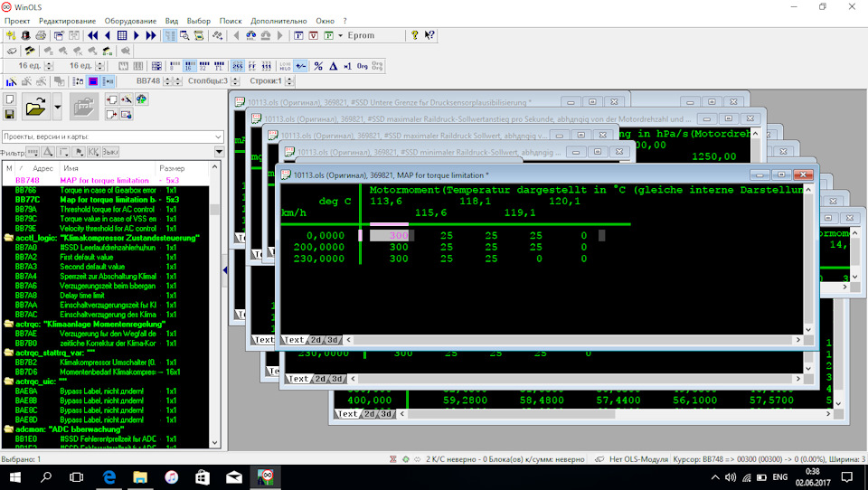
Task: Click the KK filter button
Action: click(x=93, y=152)
